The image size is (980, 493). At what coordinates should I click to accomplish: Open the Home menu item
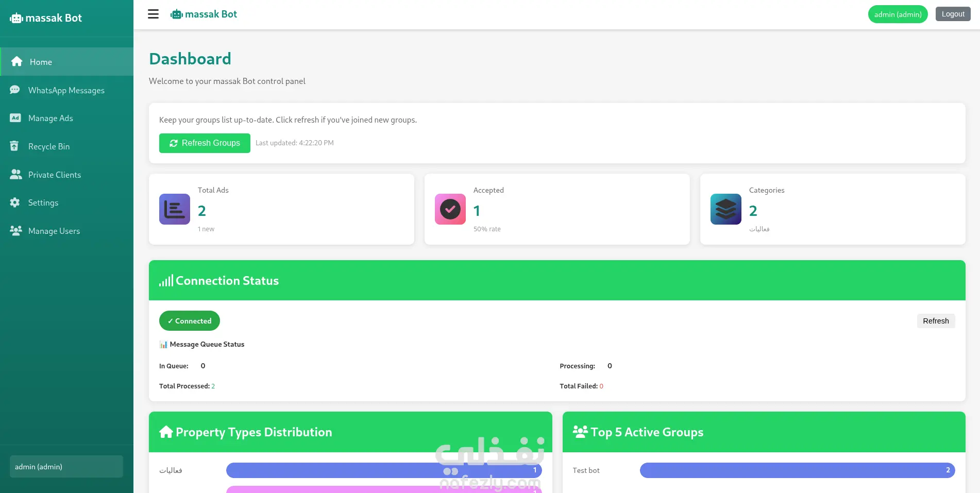67,62
